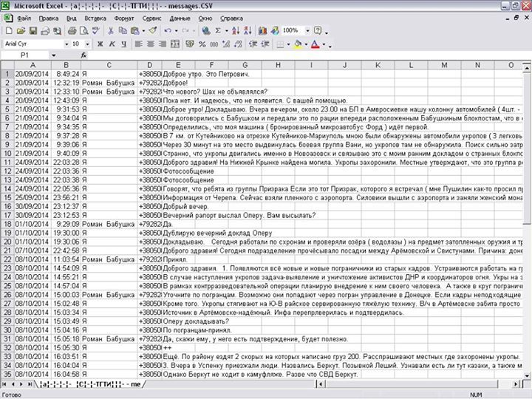Open the Формат menu

[125, 17]
